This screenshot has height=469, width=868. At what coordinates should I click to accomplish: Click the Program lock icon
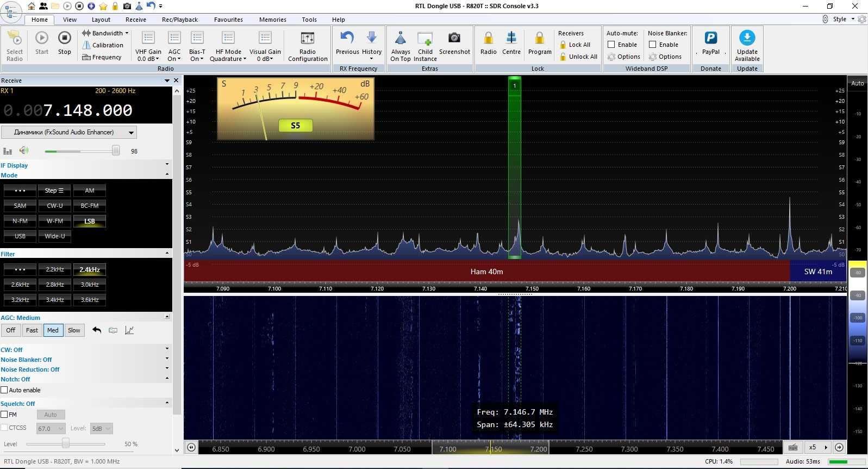coord(540,43)
